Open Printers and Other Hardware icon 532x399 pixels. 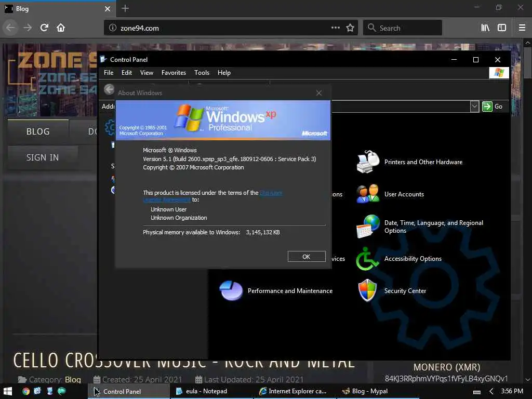[368, 162]
